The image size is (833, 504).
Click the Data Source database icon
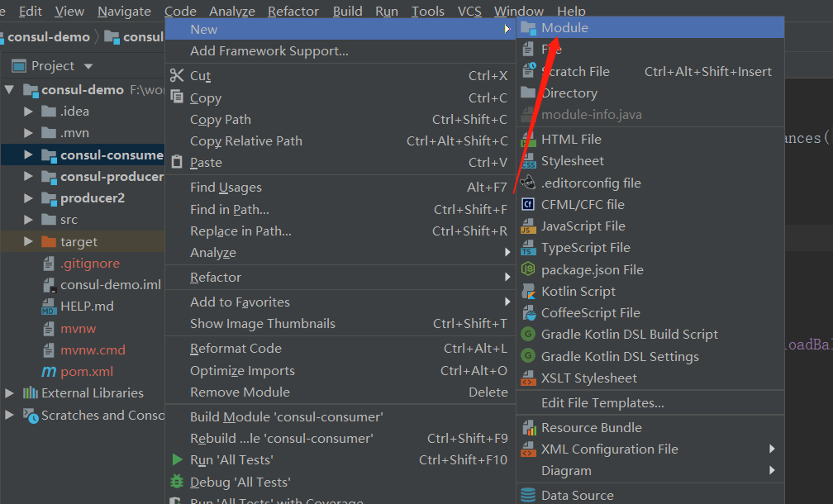528,496
